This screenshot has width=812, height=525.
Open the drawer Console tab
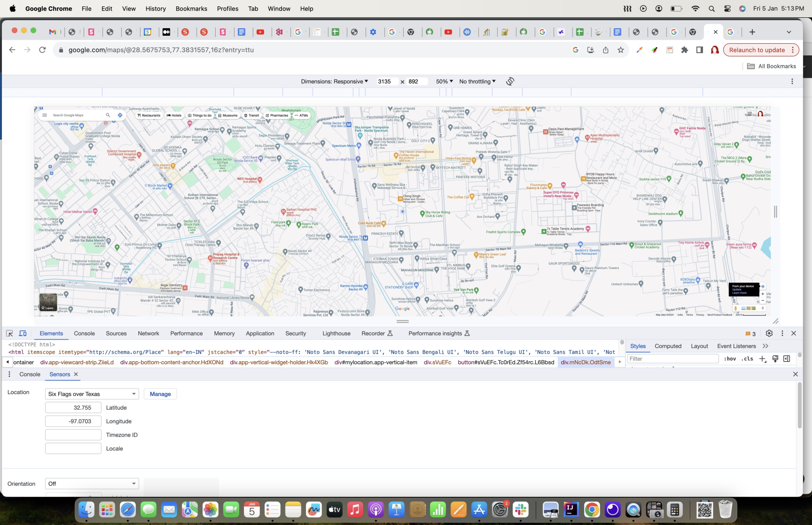tap(30, 374)
